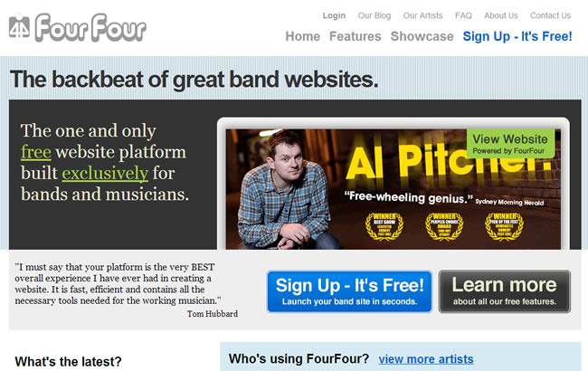588x371 pixels.
Task: Go to Our Blog
Action: pyautogui.click(x=375, y=15)
